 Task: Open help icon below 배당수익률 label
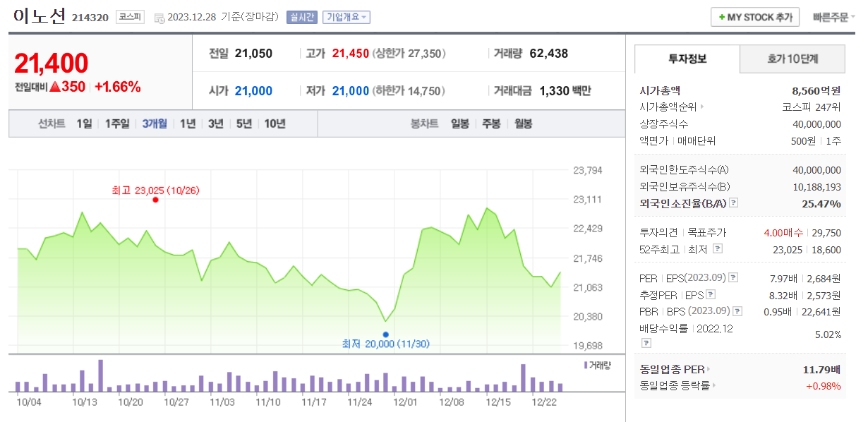tap(646, 342)
